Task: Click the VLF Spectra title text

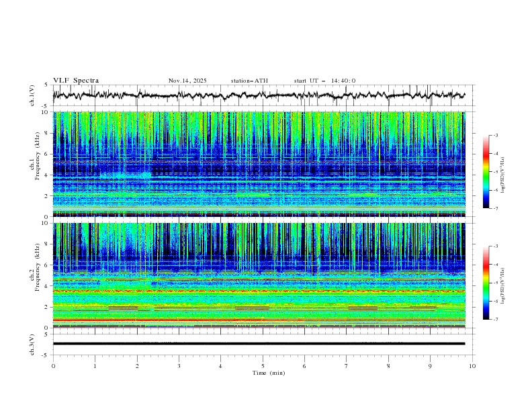Action: pos(76,81)
